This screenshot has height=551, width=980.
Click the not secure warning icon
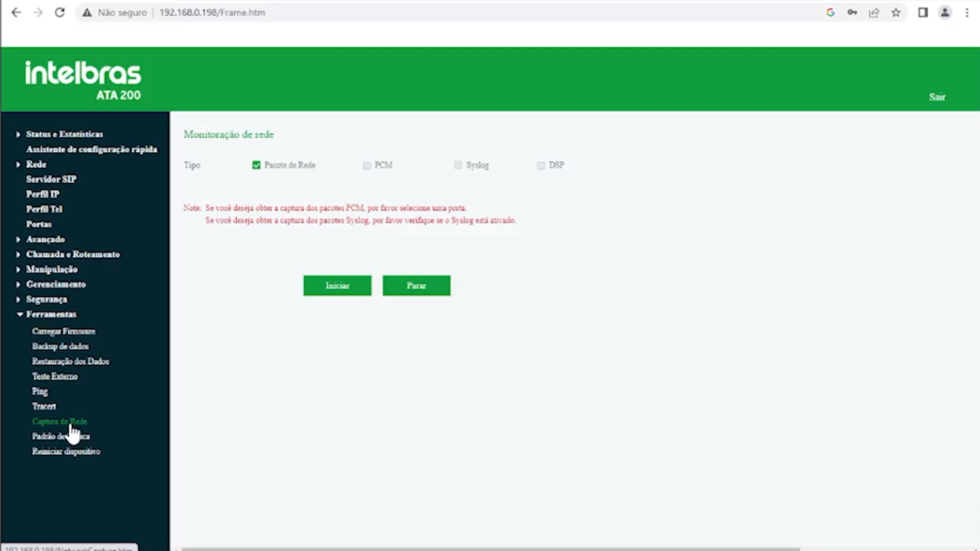point(87,12)
